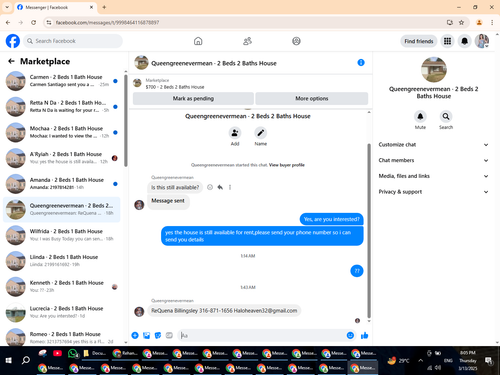Click Find friends button
Viewport: 500px width, 375px height.
419,41
